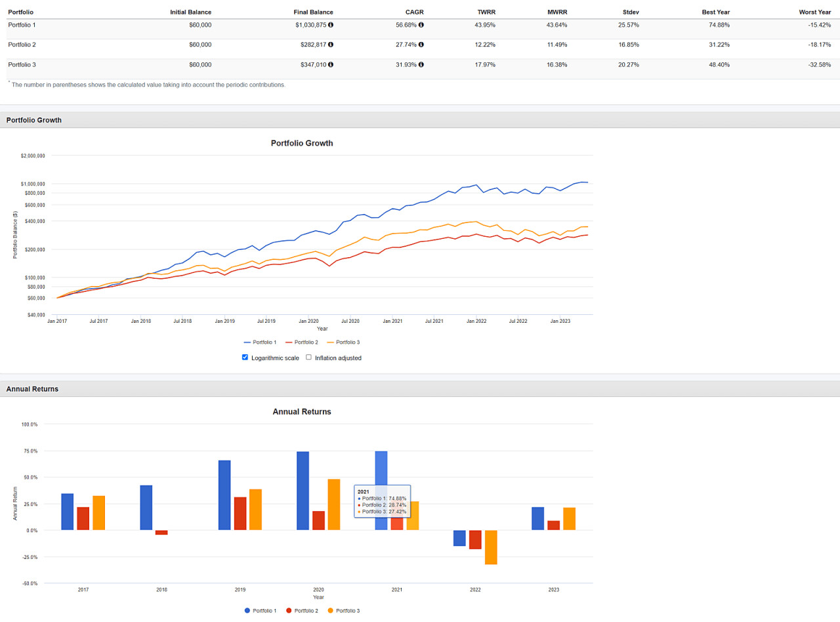Click -32.58% Worst Year value

[820, 64]
